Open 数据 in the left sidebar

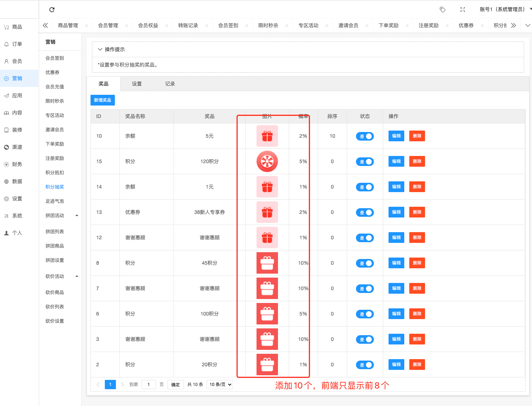(x=17, y=182)
